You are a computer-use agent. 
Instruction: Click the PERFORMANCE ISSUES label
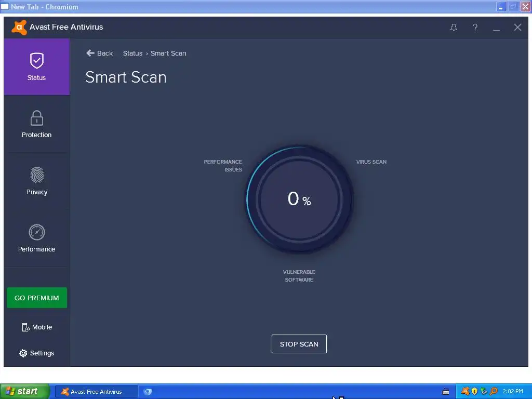[x=223, y=166]
